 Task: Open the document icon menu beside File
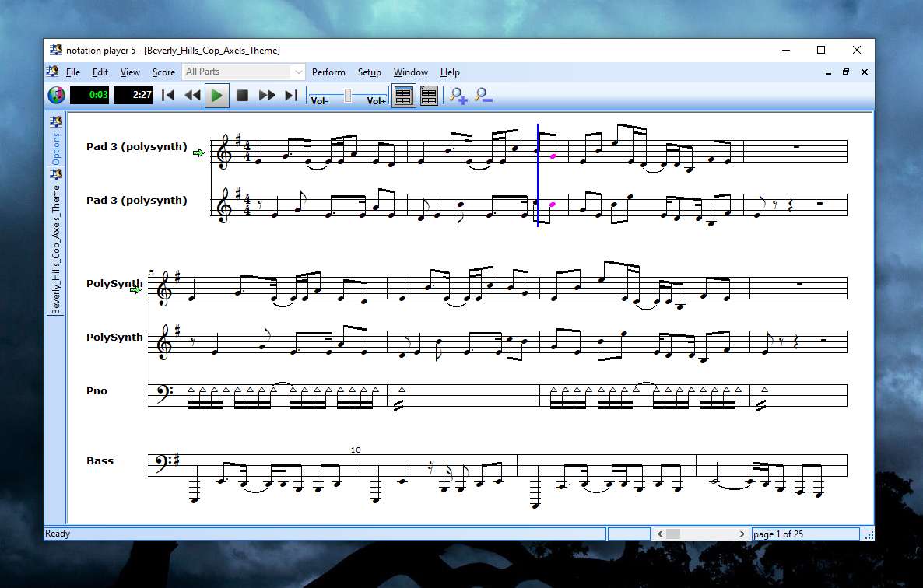click(x=52, y=72)
